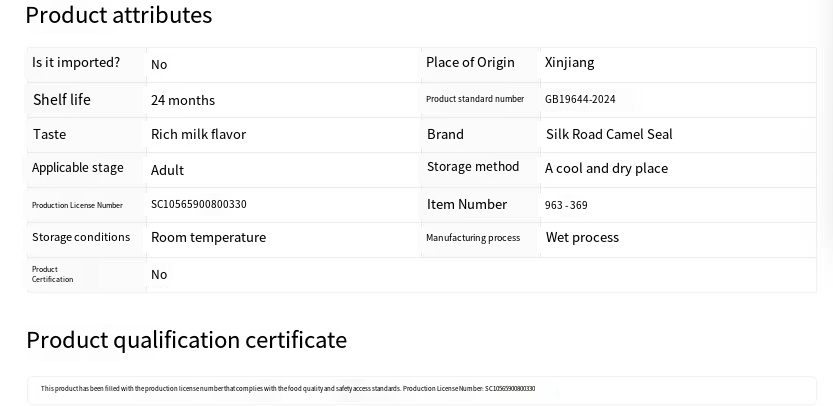Click the Place of Origin label

(x=470, y=62)
